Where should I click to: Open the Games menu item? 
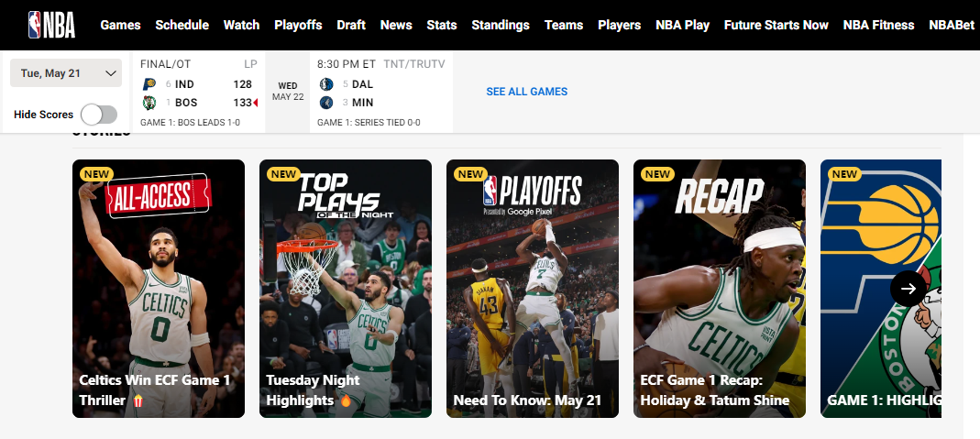(120, 25)
